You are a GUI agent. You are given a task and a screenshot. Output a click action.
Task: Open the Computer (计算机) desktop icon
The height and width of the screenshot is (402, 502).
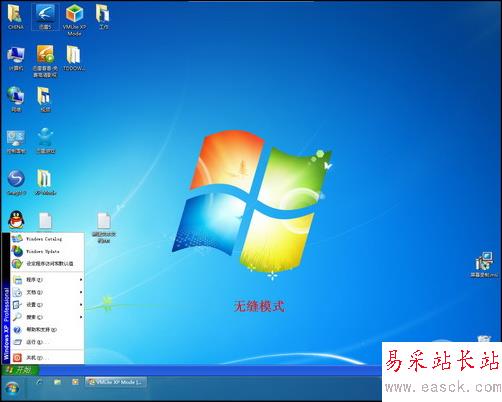pos(16,58)
